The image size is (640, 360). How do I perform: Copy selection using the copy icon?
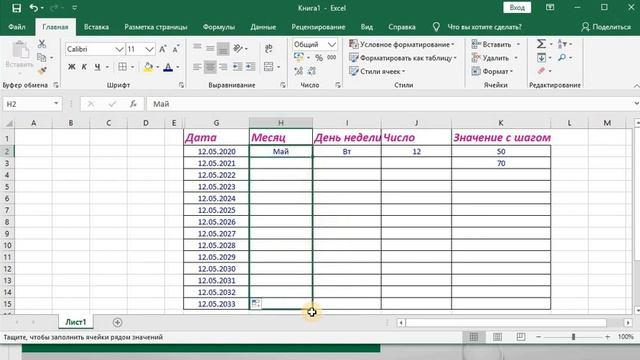[x=42, y=58]
